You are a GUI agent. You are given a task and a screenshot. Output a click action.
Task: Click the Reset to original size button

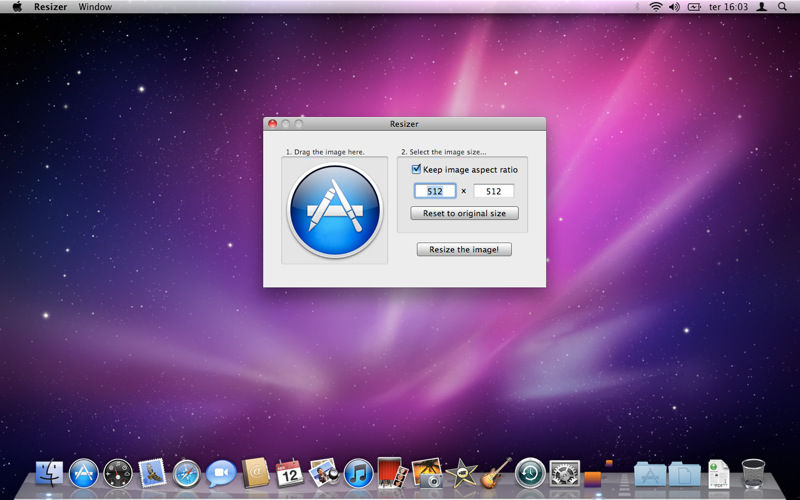tap(464, 213)
